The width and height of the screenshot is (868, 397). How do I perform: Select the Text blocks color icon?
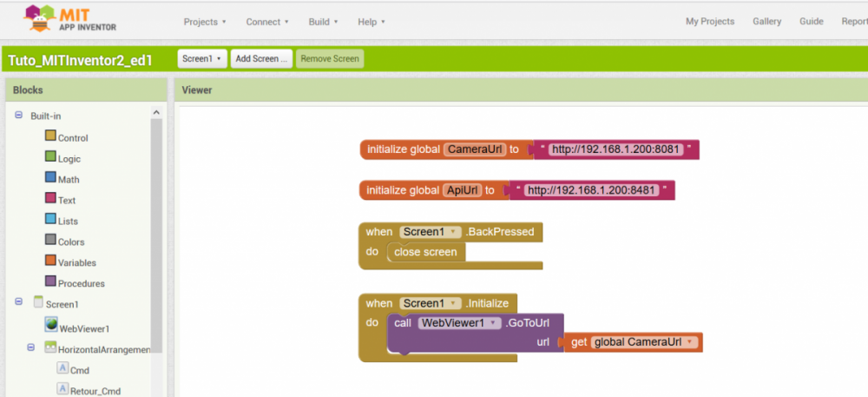50,198
